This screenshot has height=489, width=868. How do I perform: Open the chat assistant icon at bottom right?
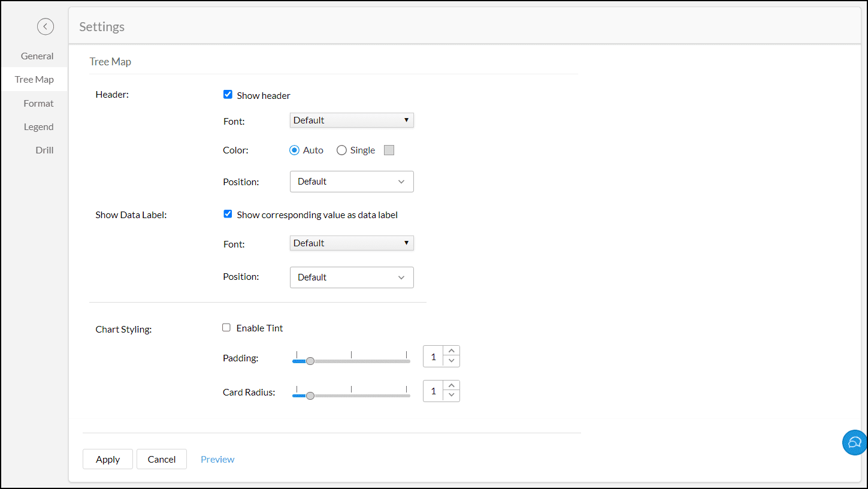click(854, 442)
